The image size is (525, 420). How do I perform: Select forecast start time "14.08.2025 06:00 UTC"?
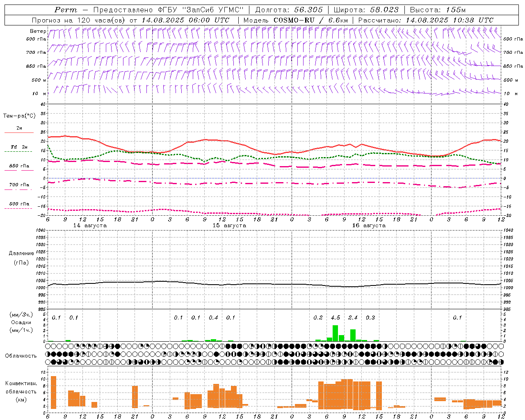[x=185, y=20]
